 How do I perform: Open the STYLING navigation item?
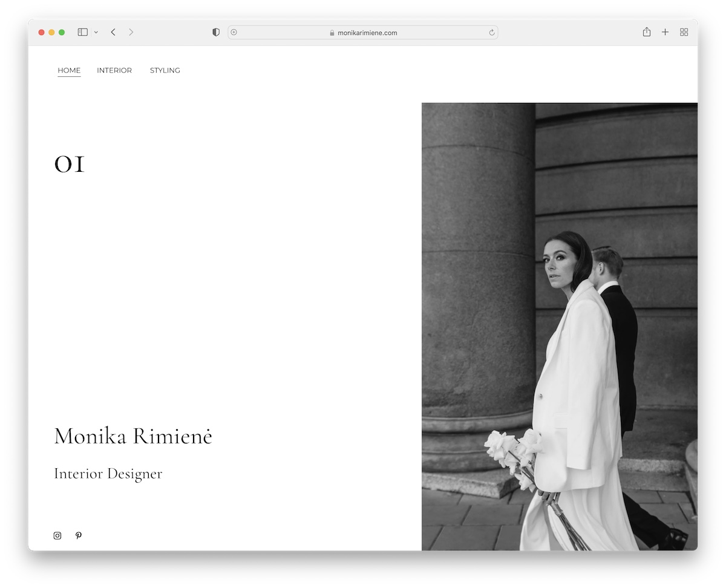tap(165, 70)
